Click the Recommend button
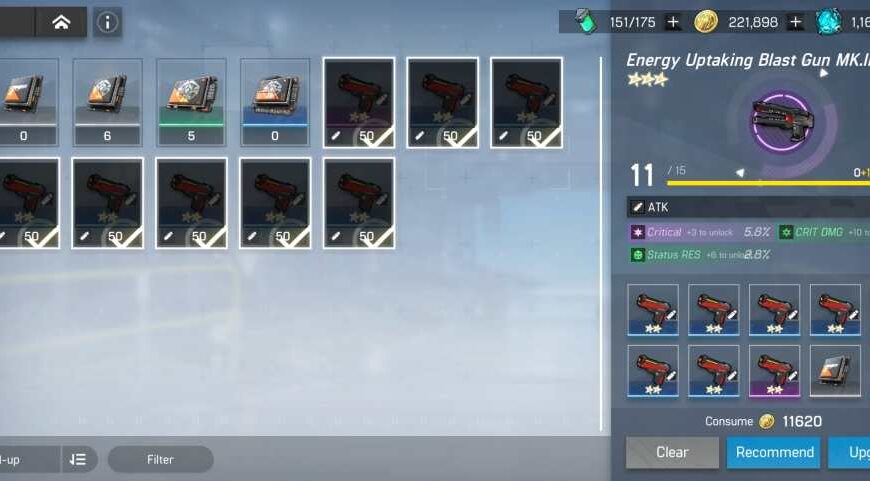 click(x=775, y=452)
